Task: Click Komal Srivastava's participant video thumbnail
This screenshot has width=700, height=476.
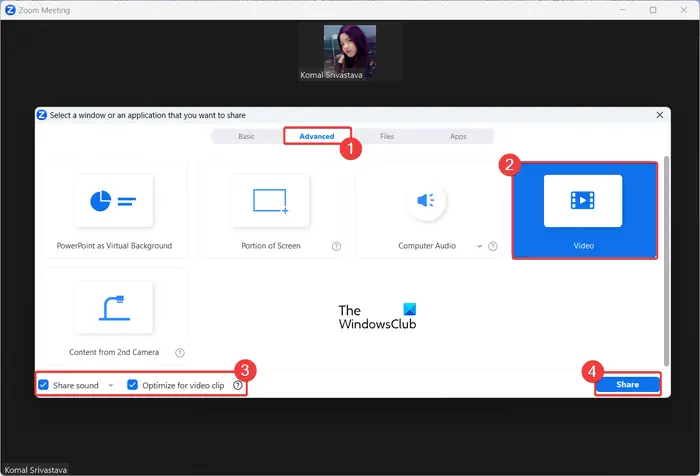Action: coord(350,52)
